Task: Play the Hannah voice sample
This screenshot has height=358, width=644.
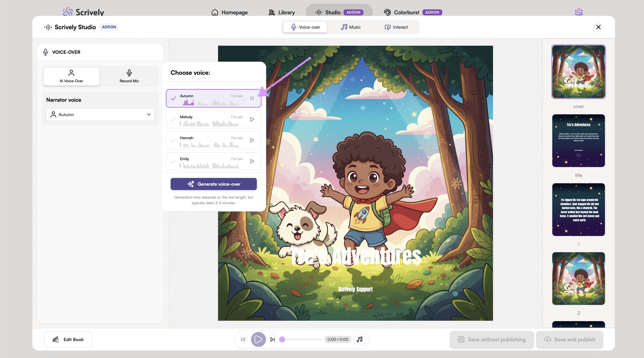Action: pyautogui.click(x=252, y=141)
